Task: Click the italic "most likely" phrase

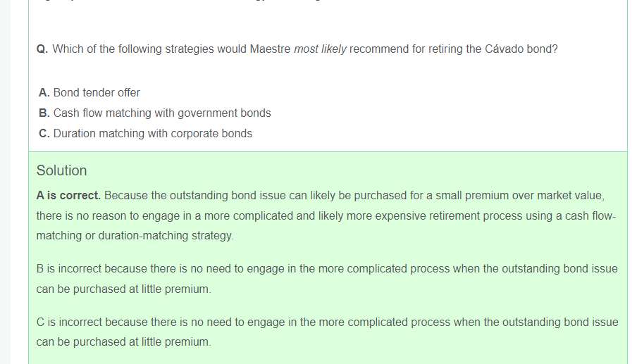Action: [x=320, y=49]
